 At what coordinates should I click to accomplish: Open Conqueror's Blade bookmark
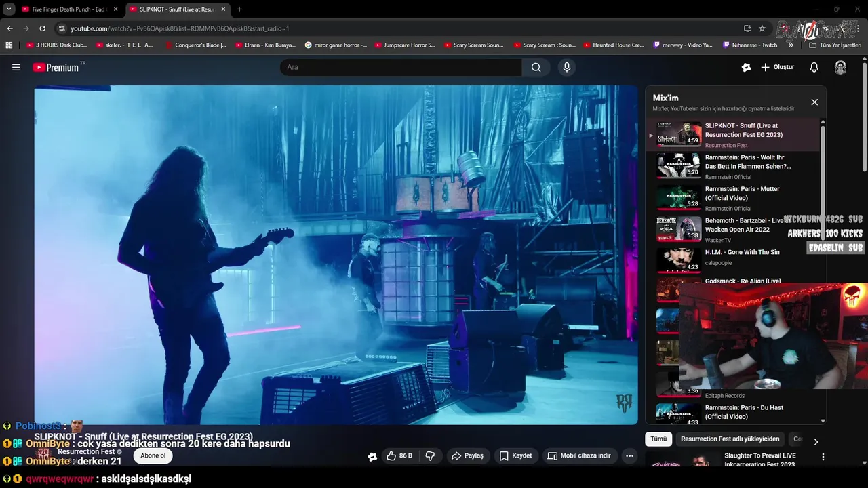[x=195, y=45]
